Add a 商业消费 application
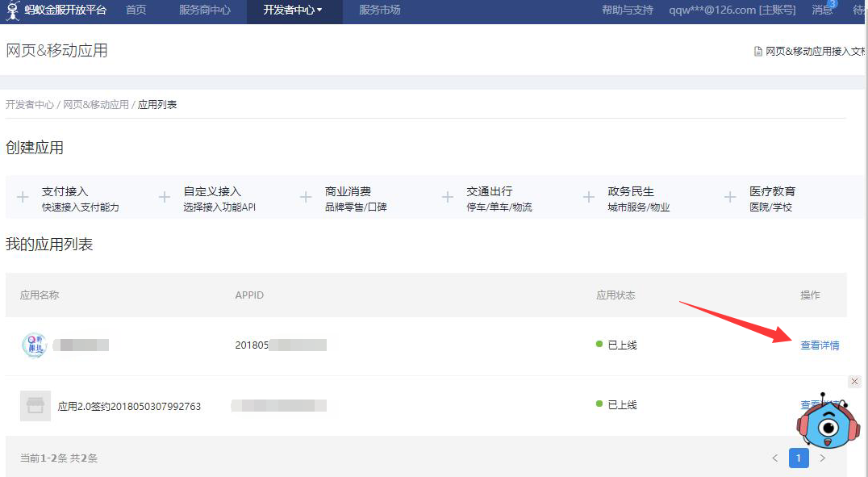The image size is (868, 477). tap(306, 198)
